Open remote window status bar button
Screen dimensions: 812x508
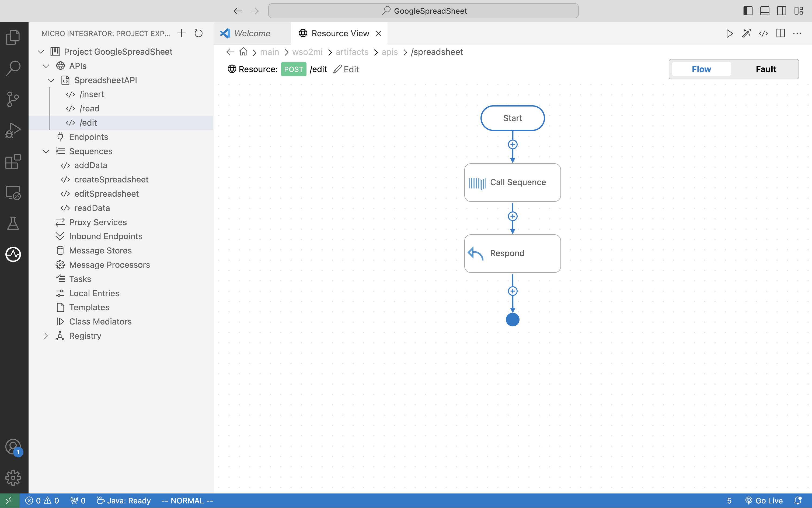coord(9,501)
